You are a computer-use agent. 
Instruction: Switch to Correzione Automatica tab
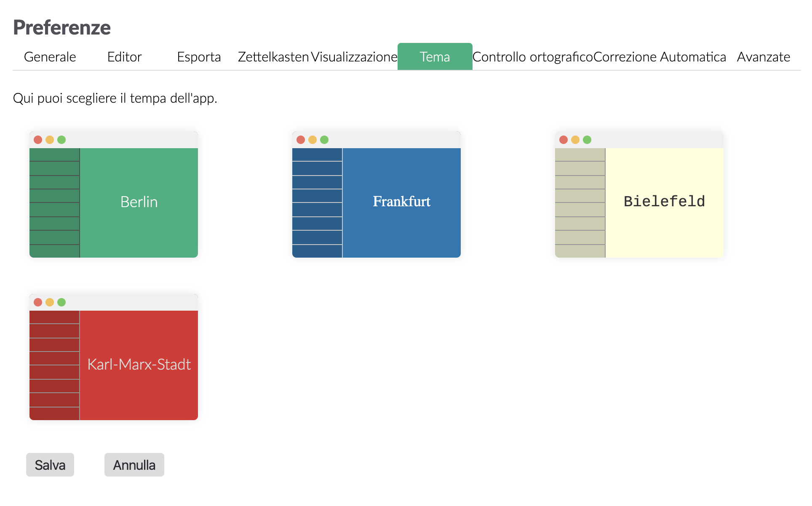click(x=660, y=57)
